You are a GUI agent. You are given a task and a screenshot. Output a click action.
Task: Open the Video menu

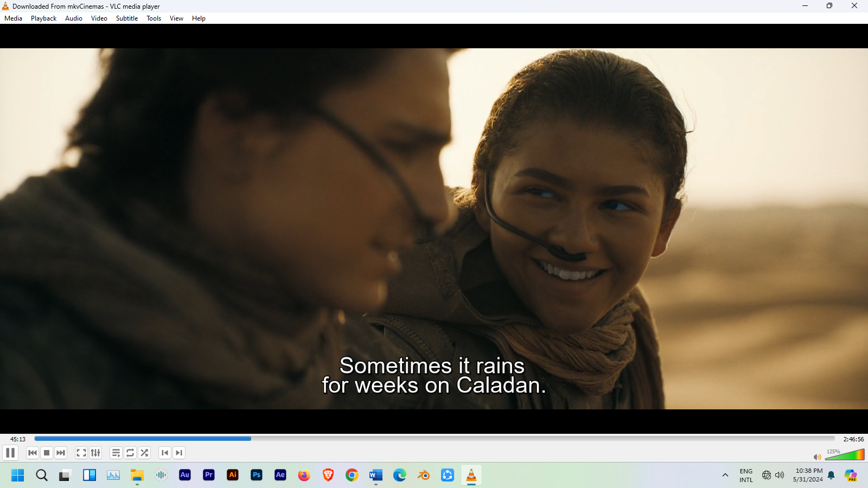[99, 18]
